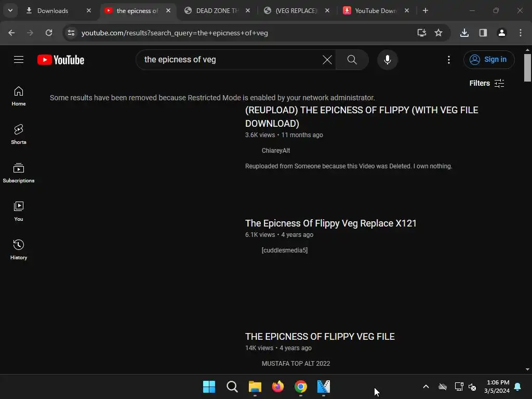Screen dimensions: 532x399
Task: Click the Sign in button
Action: coord(489,60)
